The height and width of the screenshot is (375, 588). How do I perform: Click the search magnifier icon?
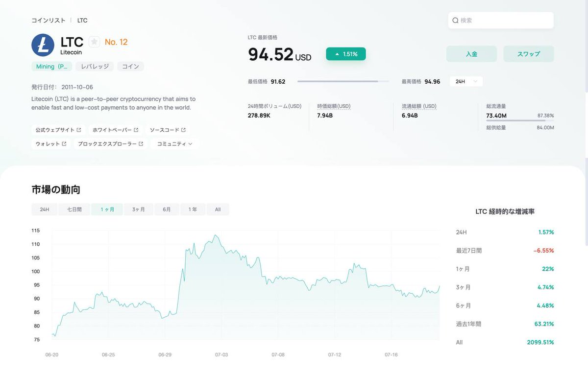point(456,20)
